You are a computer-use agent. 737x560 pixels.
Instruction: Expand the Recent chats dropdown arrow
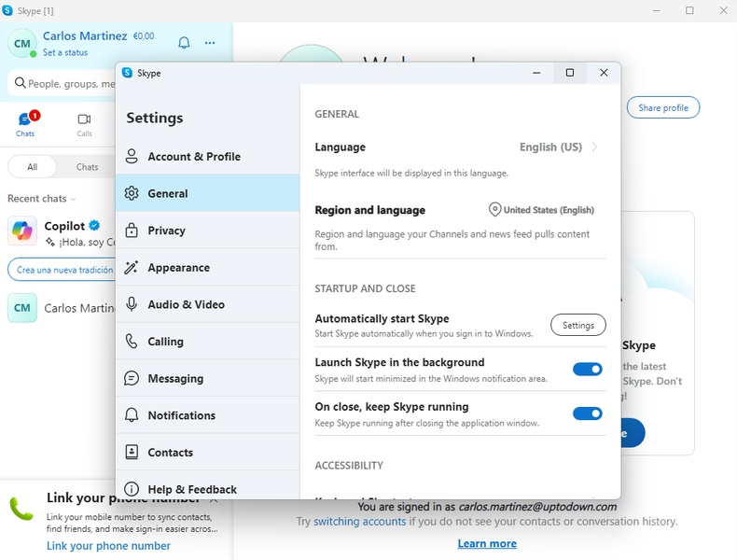point(74,200)
